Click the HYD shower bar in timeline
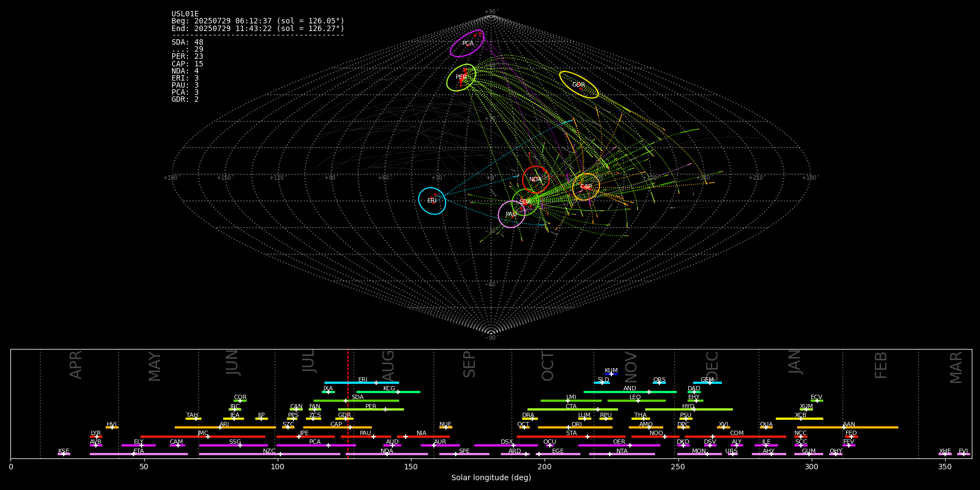Screen dimensions: 980x490 [x=689, y=409]
